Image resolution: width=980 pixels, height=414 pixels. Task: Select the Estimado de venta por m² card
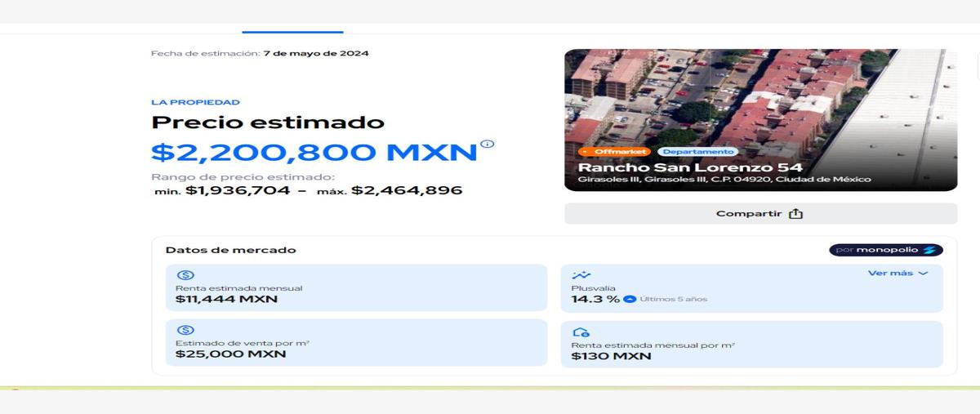click(356, 343)
